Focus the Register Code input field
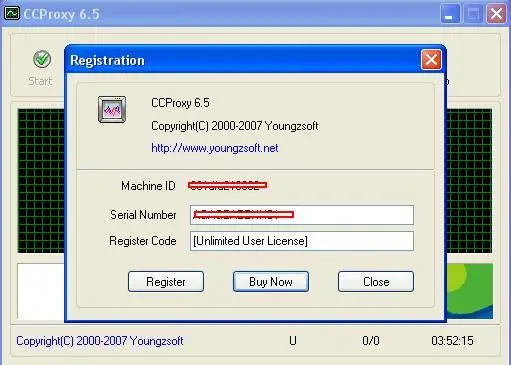 click(x=302, y=241)
